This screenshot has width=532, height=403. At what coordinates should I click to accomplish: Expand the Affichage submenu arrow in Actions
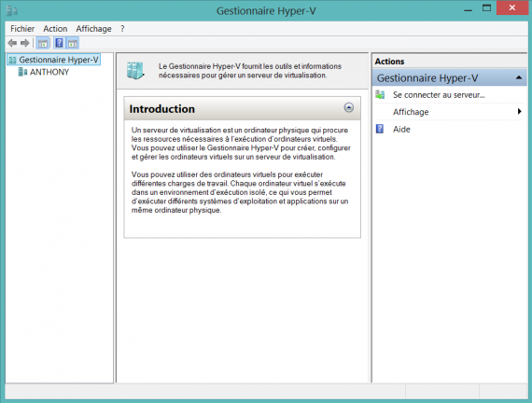coord(520,111)
